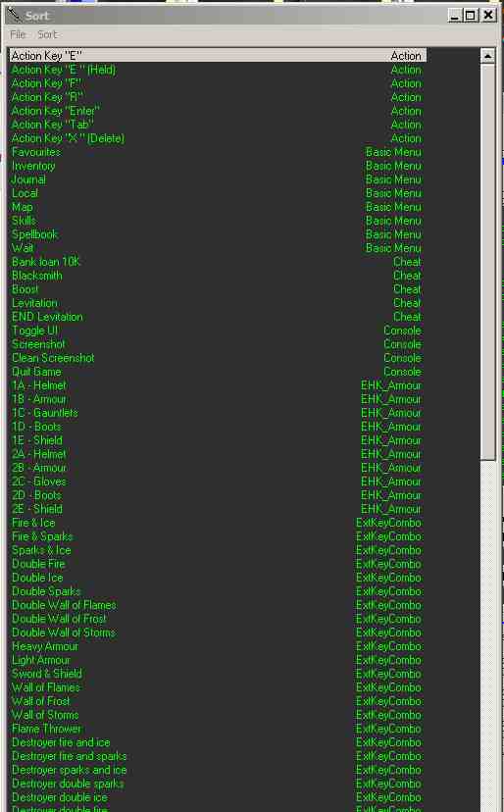Maximize the Sort window
The image size is (504, 812).
tap(471, 15)
